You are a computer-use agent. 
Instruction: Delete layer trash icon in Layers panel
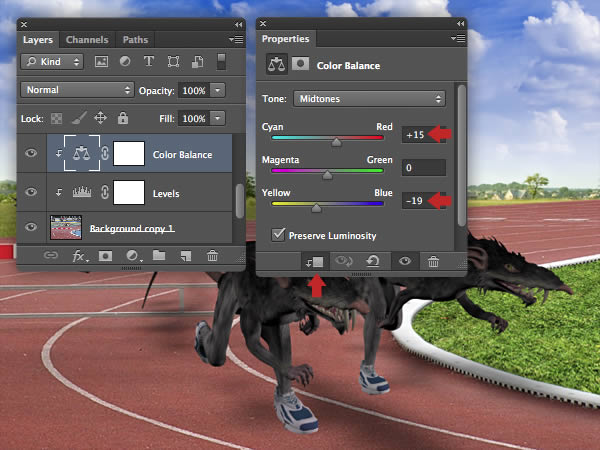(x=212, y=256)
